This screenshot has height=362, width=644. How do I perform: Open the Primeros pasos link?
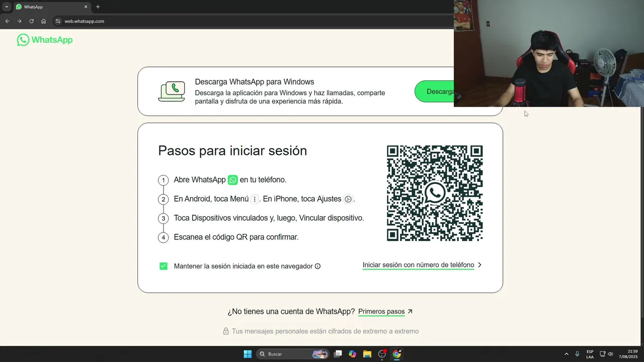click(381, 312)
